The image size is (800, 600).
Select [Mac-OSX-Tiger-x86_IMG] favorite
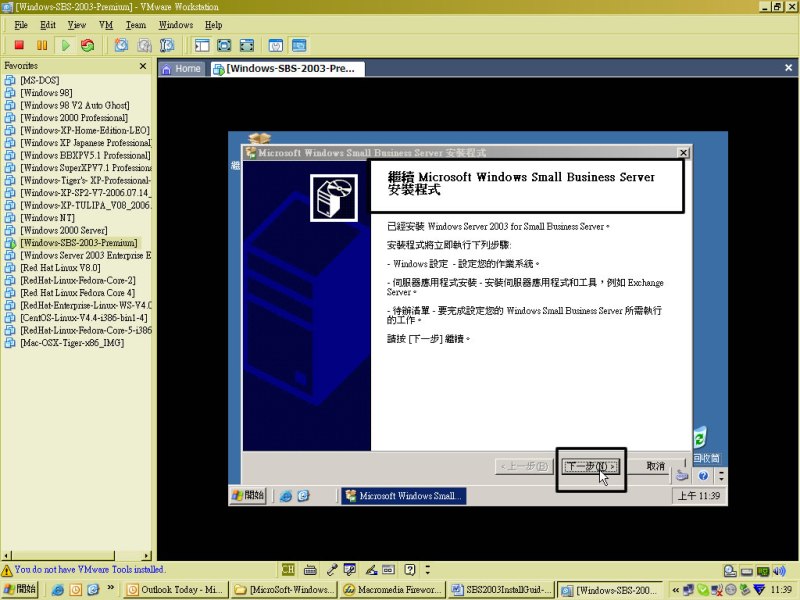[x=72, y=343]
